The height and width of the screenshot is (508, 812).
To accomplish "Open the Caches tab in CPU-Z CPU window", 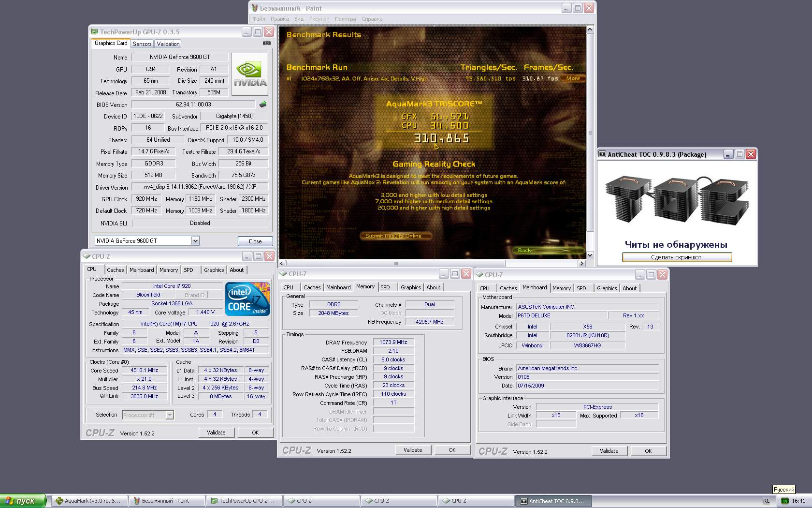I will pyautogui.click(x=116, y=270).
